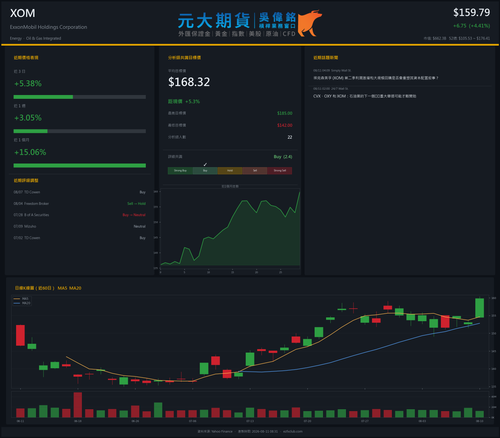This screenshot has width=500, height=438.
Task: Click the progress bar under +3.05%
Action: pos(80,131)
